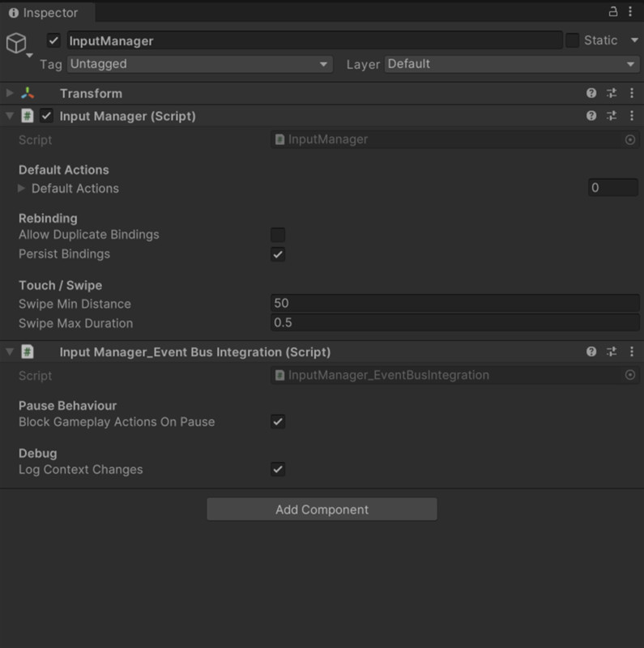Viewport: 644px width, 648px height.
Task: Open the Static flags dropdown arrow
Action: 634,40
